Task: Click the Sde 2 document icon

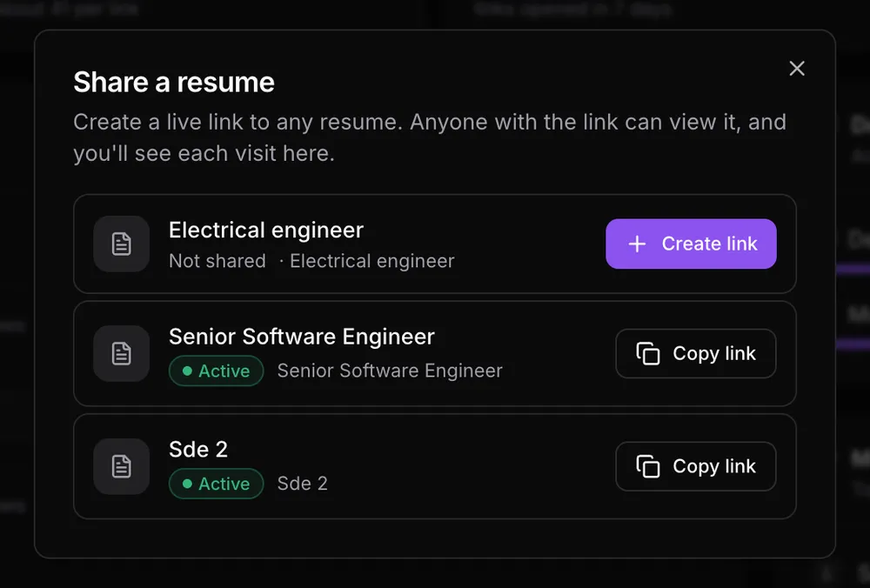Action: [122, 466]
